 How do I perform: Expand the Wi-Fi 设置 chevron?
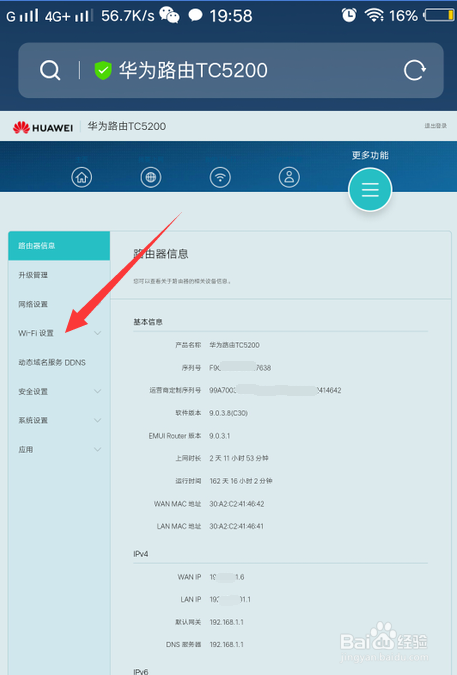pyautogui.click(x=98, y=333)
